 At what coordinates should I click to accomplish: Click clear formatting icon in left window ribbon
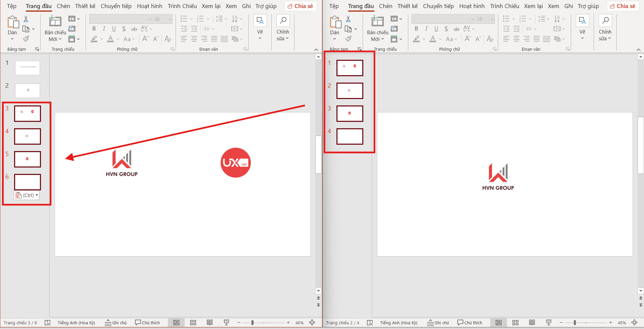(x=168, y=39)
